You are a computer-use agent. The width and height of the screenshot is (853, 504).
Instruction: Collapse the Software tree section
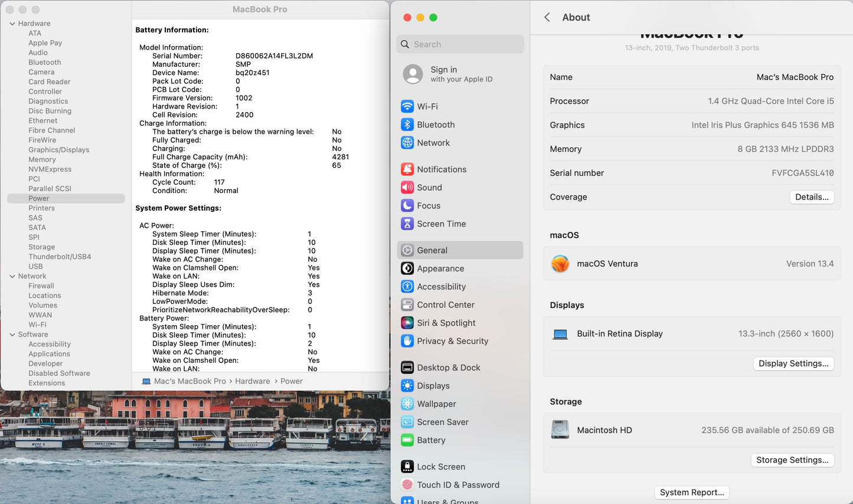[x=12, y=335]
